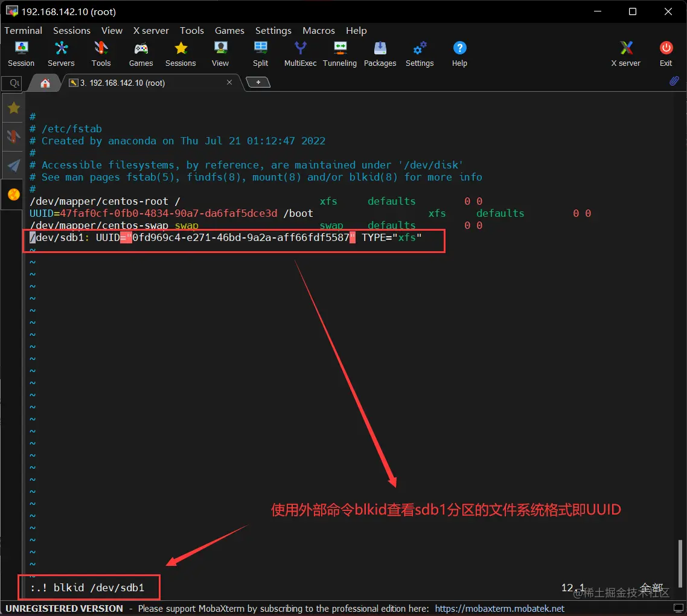This screenshot has width=687, height=616.
Task: Click the /dev/mapper/centos-root line
Action: (x=256, y=201)
